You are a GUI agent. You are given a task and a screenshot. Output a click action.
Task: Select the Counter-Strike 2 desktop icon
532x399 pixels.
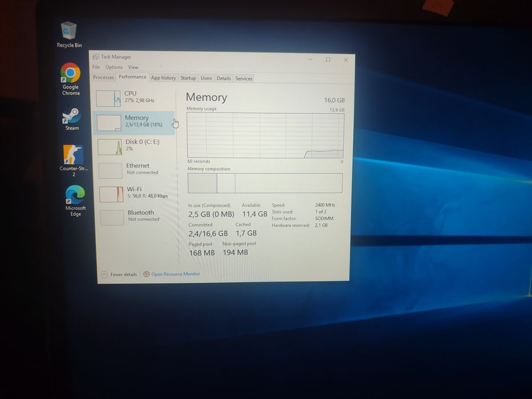(x=74, y=161)
